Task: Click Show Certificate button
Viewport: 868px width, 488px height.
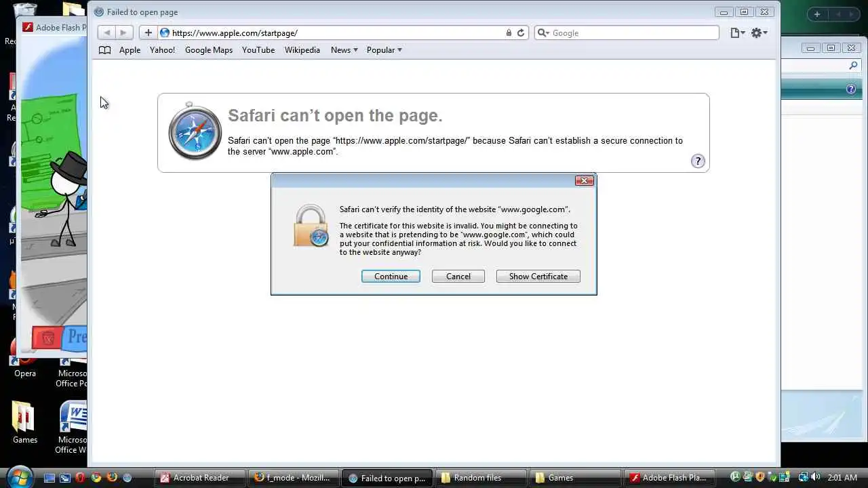Action: [538, 277]
